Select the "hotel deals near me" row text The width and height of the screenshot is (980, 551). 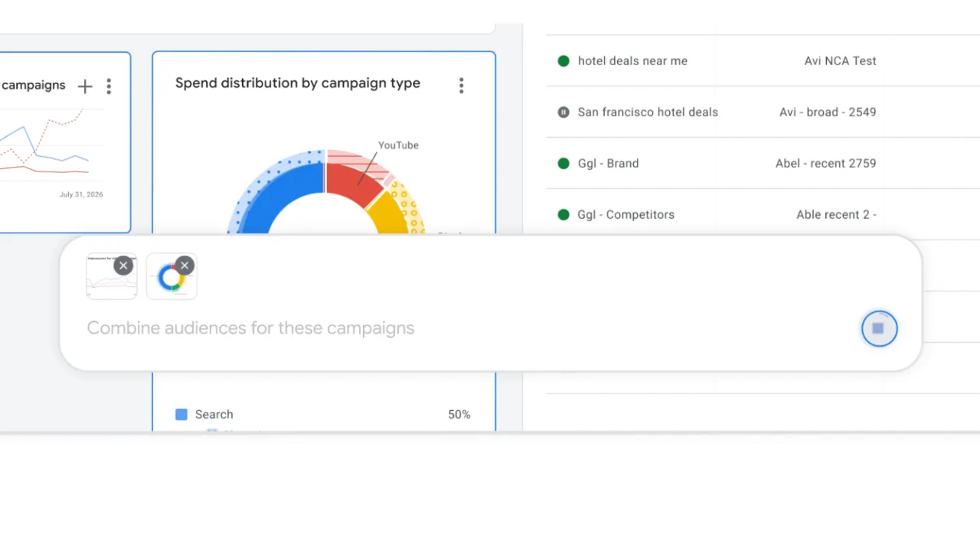[x=632, y=61]
